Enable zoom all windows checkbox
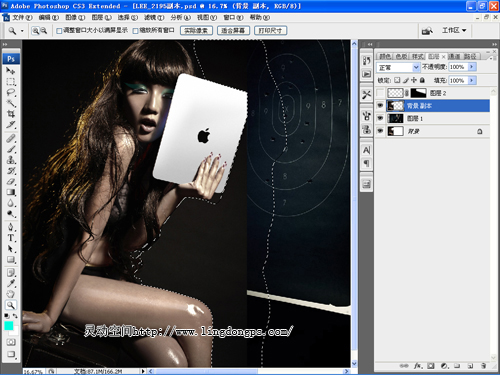Image resolution: width=500 pixels, height=375 pixels. [135, 31]
